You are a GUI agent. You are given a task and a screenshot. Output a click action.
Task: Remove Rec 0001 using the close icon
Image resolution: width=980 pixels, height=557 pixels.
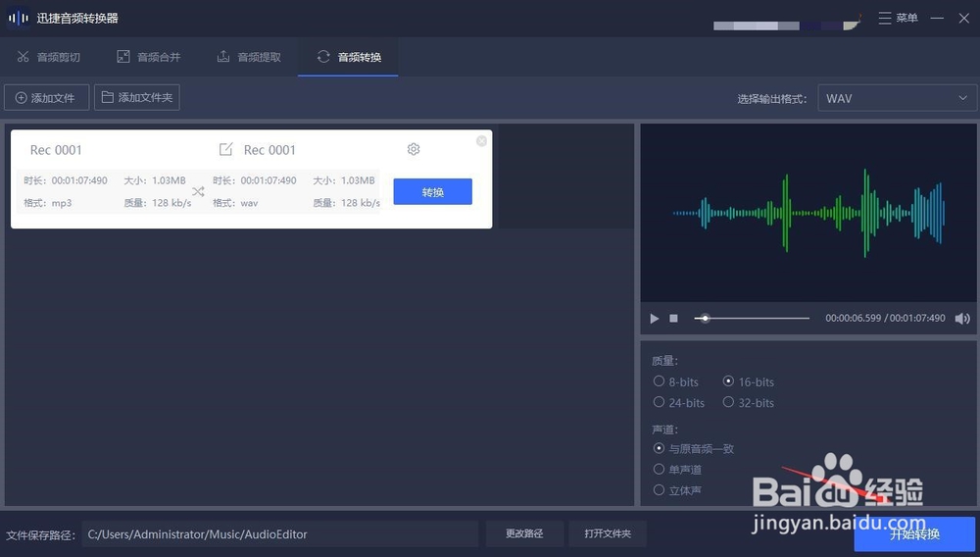click(x=481, y=141)
